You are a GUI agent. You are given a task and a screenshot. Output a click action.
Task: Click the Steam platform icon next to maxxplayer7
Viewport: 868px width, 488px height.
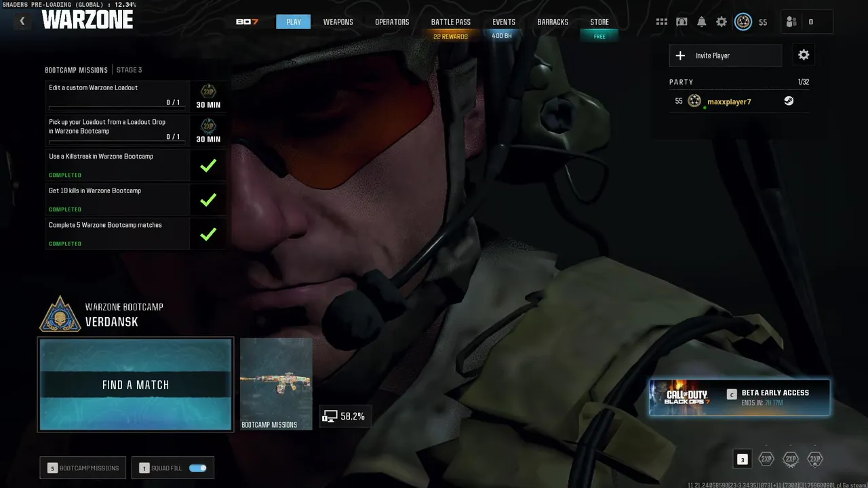point(789,101)
